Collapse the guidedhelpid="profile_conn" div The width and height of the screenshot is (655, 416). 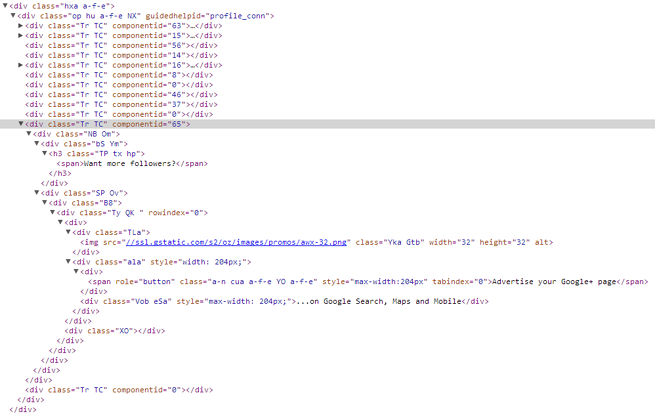(x=13, y=16)
